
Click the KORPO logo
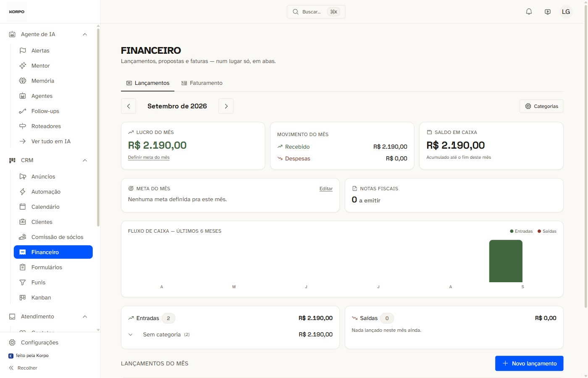[17, 12]
